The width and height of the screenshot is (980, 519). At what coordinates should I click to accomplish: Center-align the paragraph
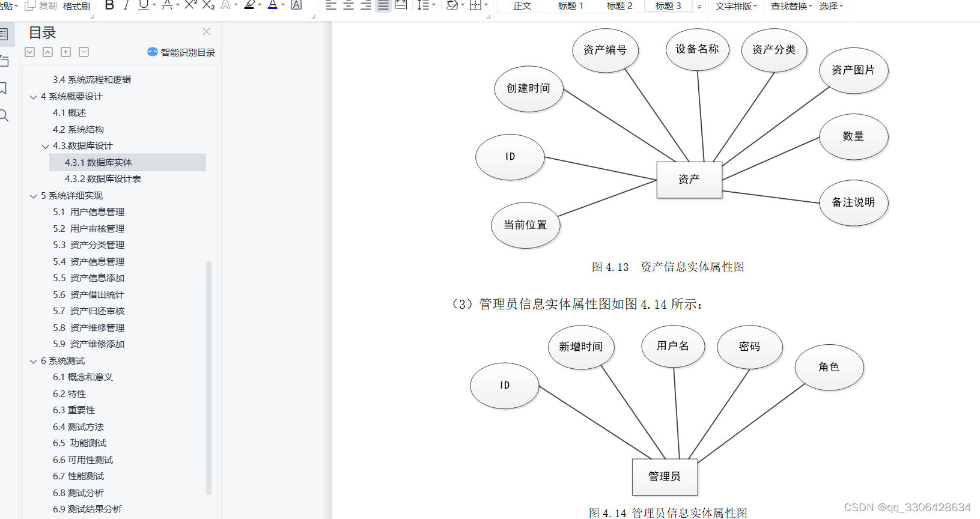[348, 5]
